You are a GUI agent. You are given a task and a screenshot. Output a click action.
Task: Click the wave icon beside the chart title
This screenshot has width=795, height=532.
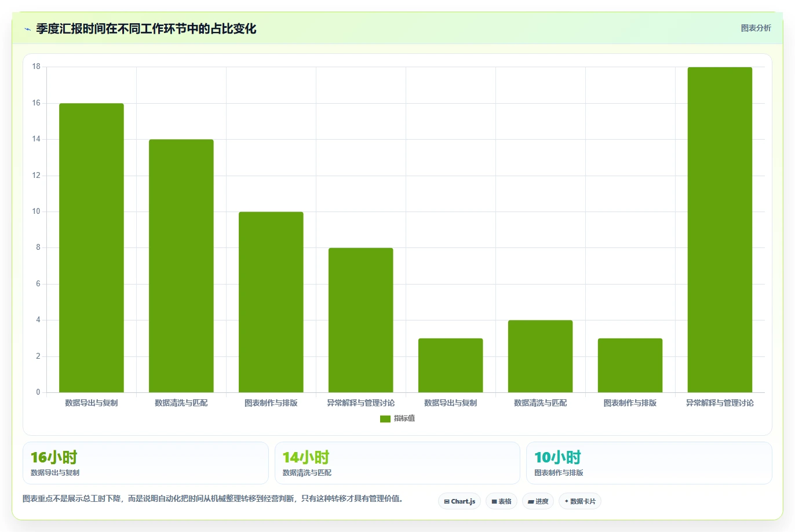[27, 29]
